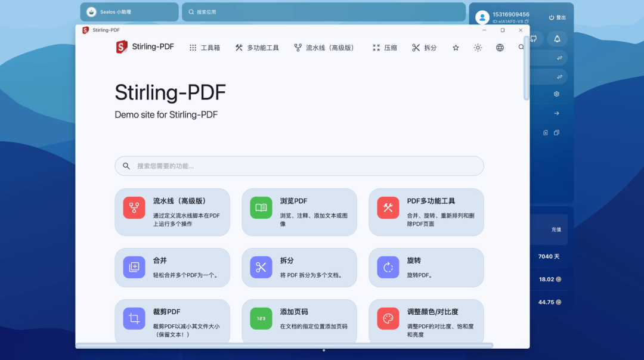
Task: Click the phone number 15316909456
Action: tap(511, 14)
